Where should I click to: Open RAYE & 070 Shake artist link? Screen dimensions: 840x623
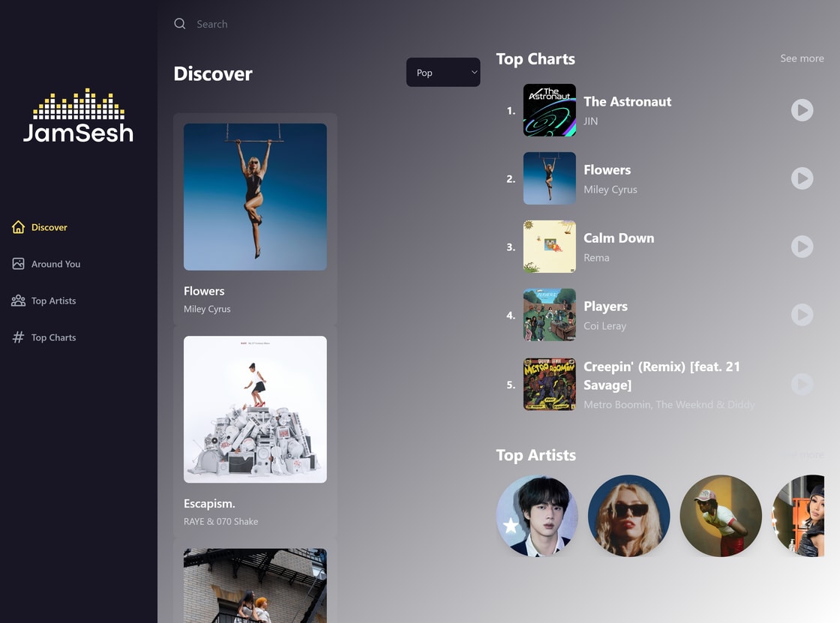pyautogui.click(x=220, y=521)
